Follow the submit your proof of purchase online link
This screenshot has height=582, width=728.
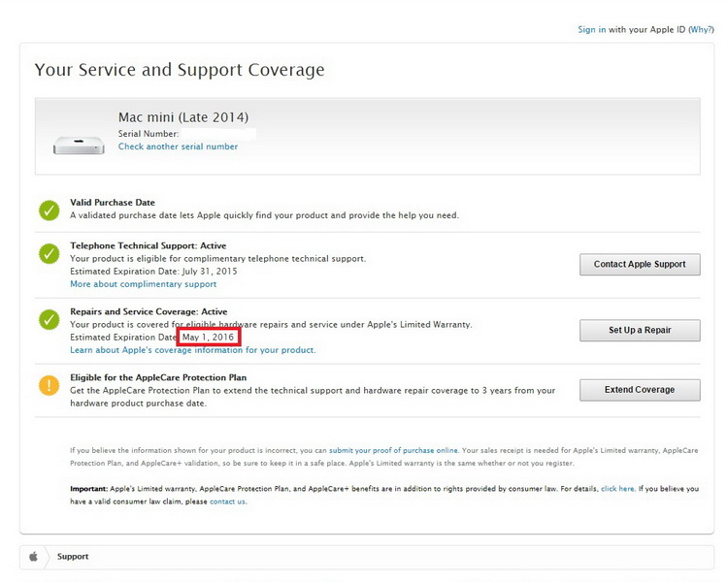tap(393, 451)
